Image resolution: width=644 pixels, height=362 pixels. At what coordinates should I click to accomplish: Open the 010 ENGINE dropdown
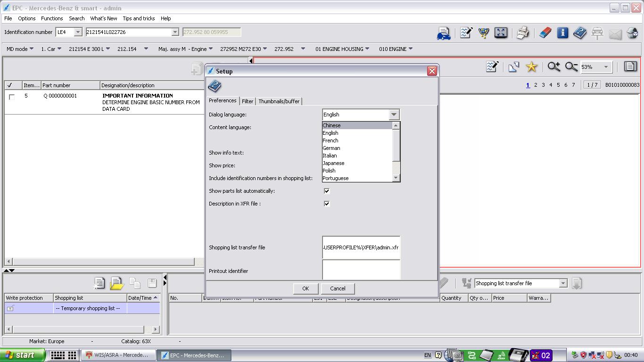pos(396,49)
